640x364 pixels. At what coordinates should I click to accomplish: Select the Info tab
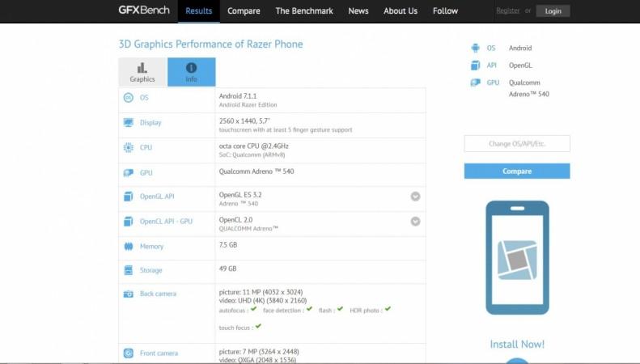tap(192, 72)
